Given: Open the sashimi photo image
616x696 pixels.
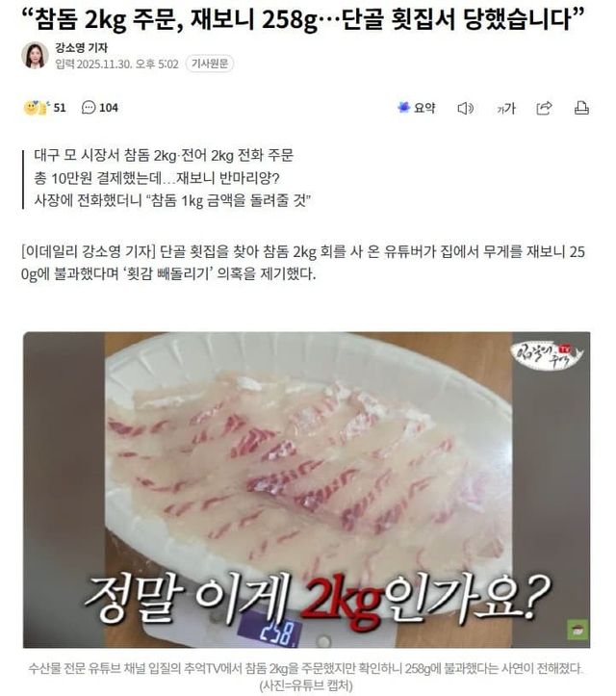Looking at the screenshot, I should tap(307, 490).
